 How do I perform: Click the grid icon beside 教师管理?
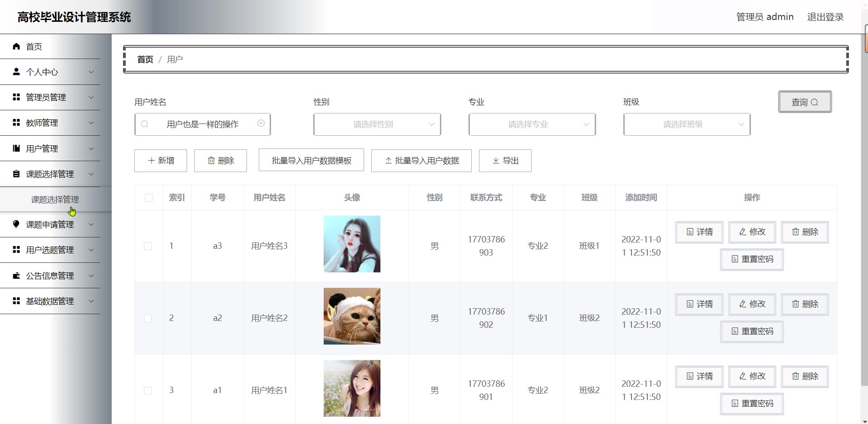point(16,123)
